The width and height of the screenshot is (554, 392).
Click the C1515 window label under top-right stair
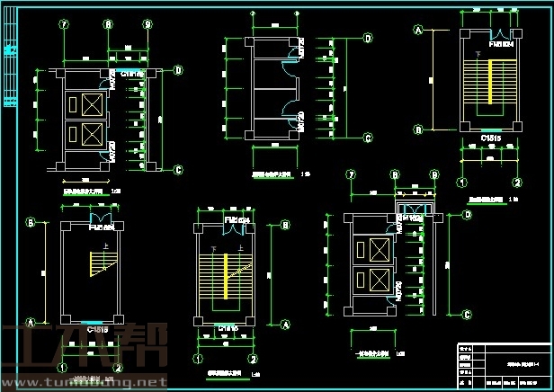(x=490, y=138)
